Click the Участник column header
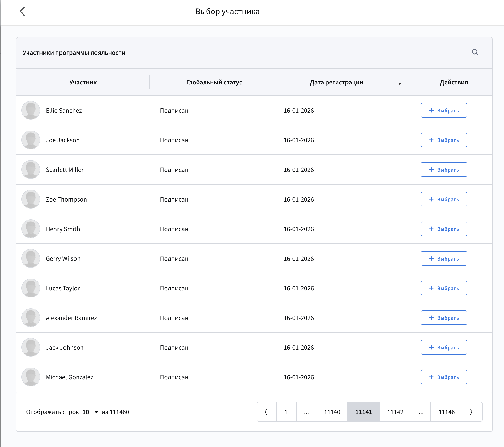This screenshot has width=504, height=447. 83,82
